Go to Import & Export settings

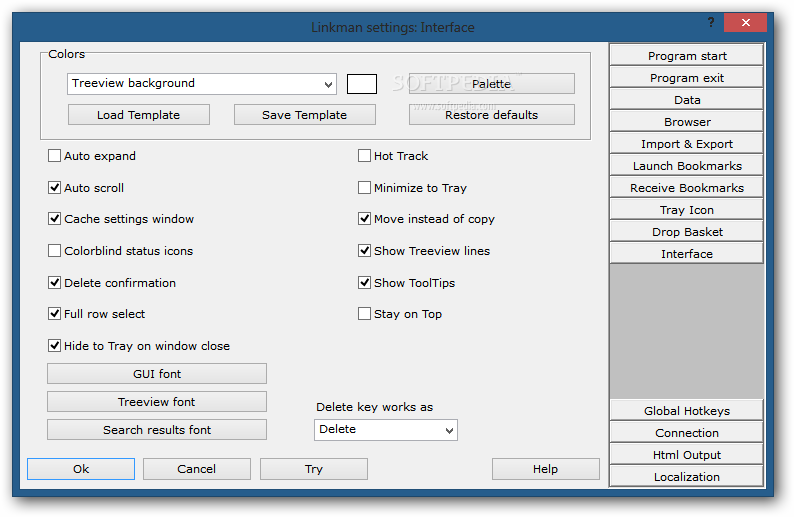pos(686,143)
